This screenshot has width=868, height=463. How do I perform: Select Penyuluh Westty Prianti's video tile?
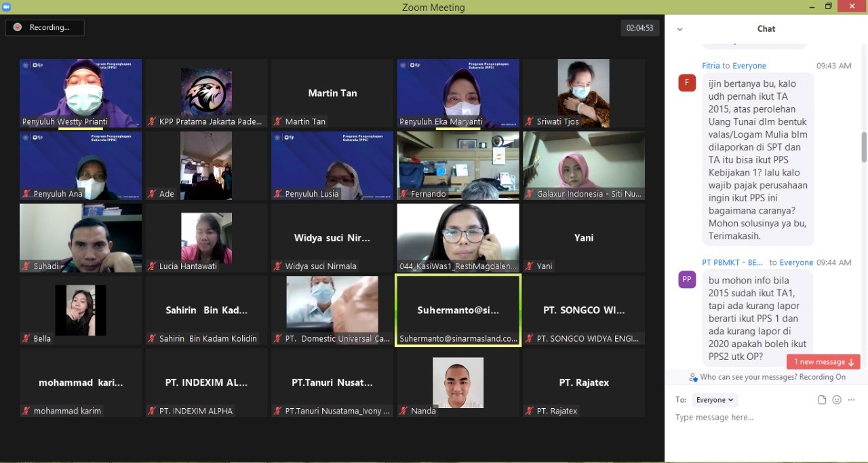click(81, 93)
